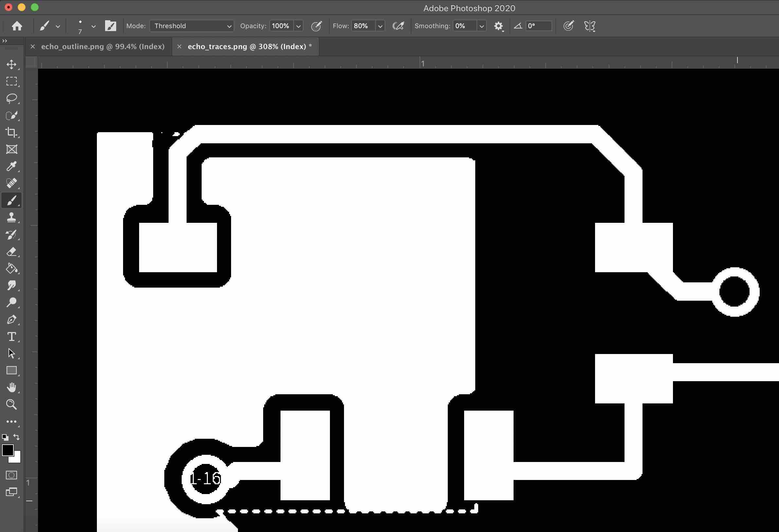This screenshot has width=779, height=532.
Task: Close the echo_traces.png document tab
Action: tap(179, 46)
